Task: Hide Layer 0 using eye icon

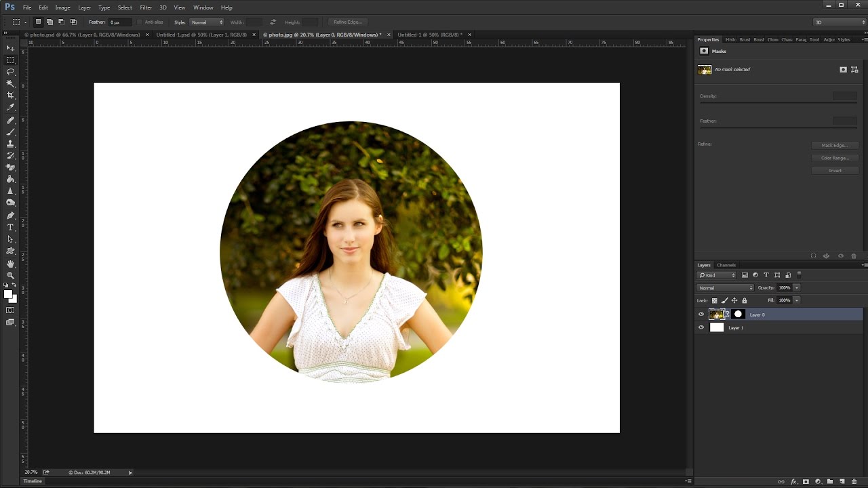Action: (701, 314)
